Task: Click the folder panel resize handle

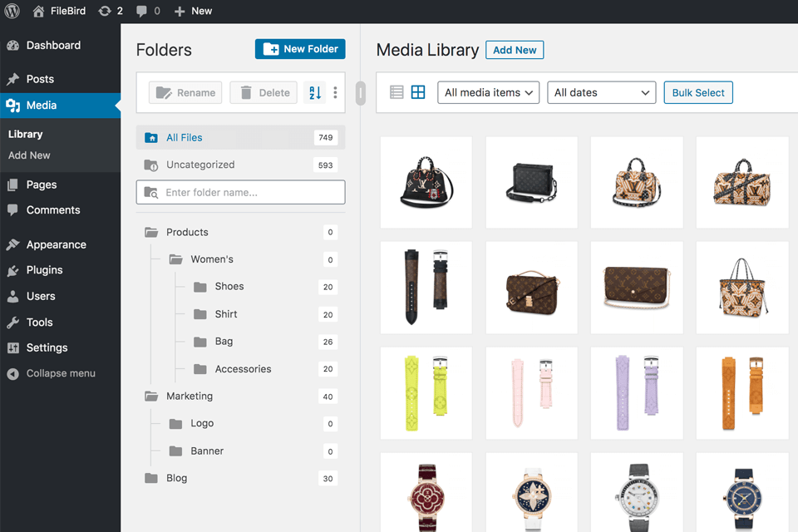Action: tap(360, 93)
